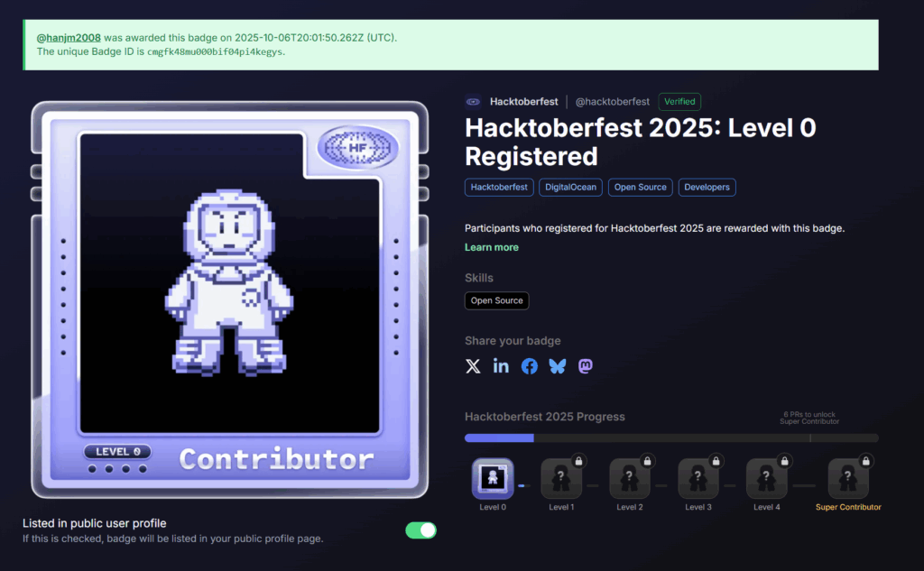Click the award timestamp 2025-10-06T20:01:50.262Z
This screenshot has width=924, height=571.
(300, 38)
